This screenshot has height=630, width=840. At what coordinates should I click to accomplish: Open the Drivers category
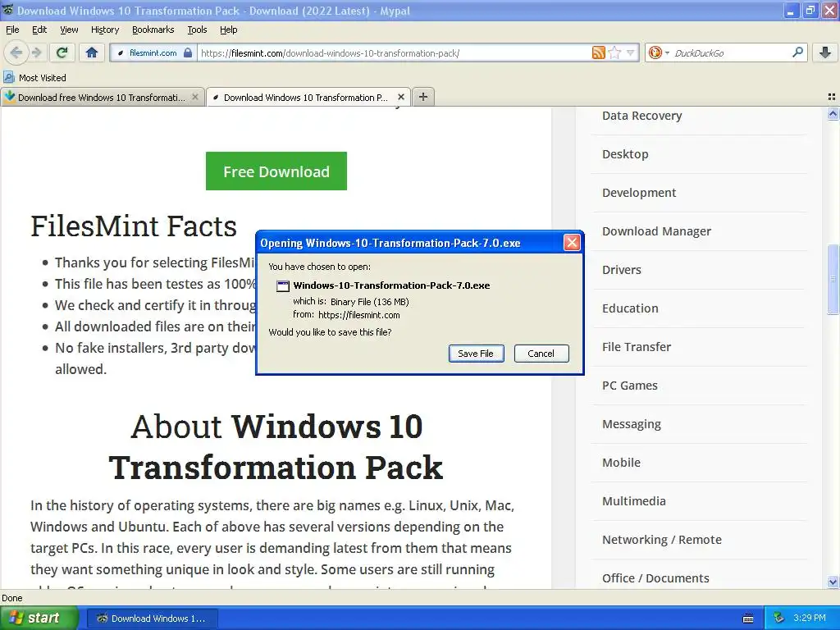622,270
